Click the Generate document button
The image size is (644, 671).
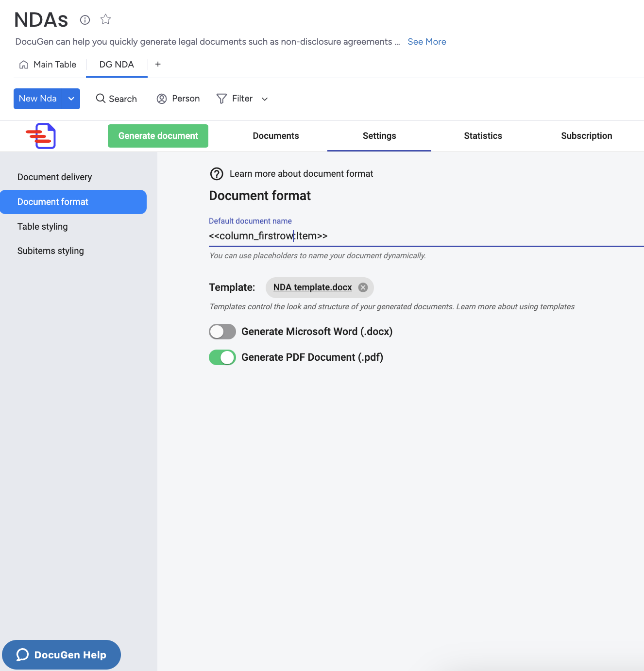tap(158, 136)
